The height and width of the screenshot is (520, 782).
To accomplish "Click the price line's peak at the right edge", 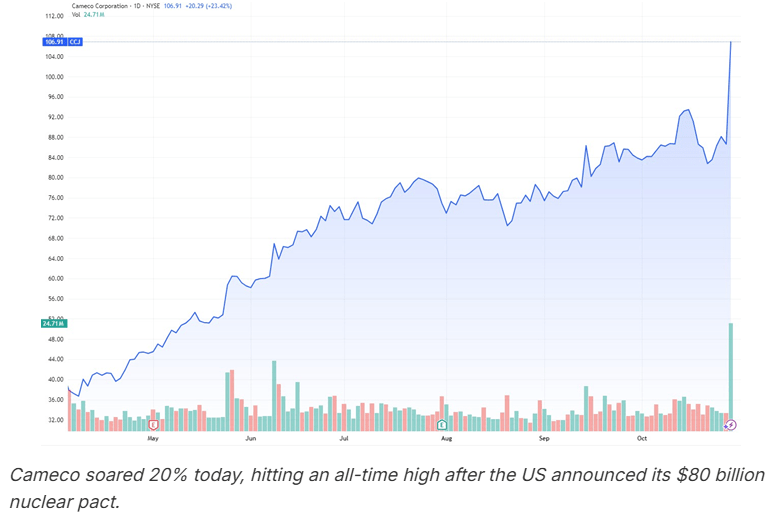I will pos(732,42).
